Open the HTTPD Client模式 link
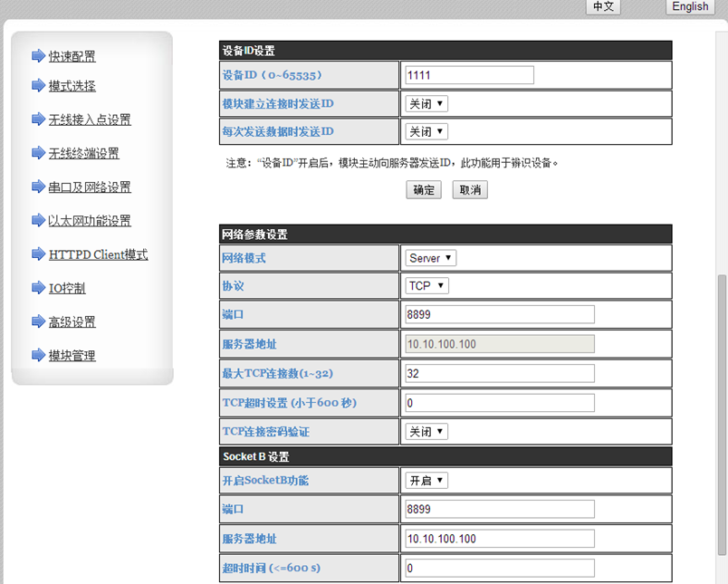The image size is (728, 584). (x=98, y=254)
